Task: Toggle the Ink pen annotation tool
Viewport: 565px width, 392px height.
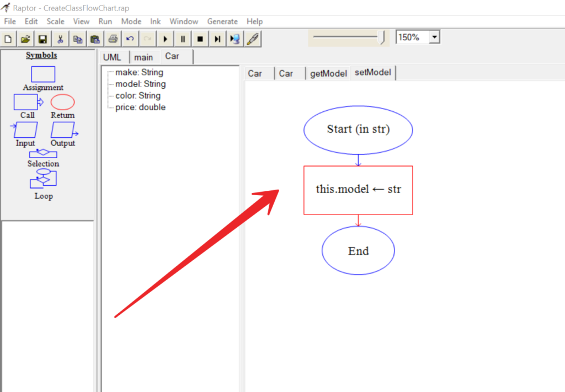Action: (x=253, y=39)
